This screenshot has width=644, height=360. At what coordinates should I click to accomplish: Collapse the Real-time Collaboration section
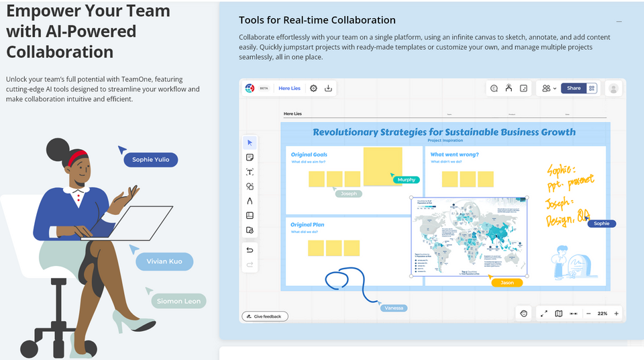coord(619,21)
